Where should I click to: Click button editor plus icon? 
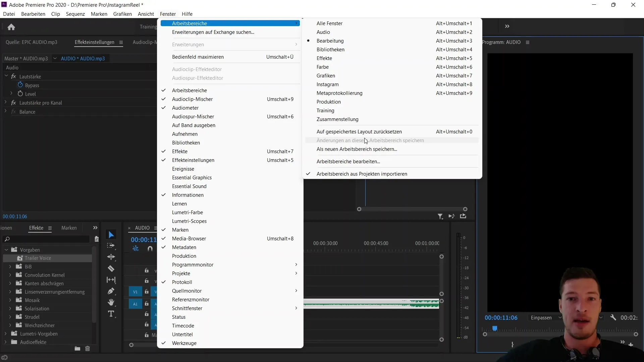tap(631, 345)
